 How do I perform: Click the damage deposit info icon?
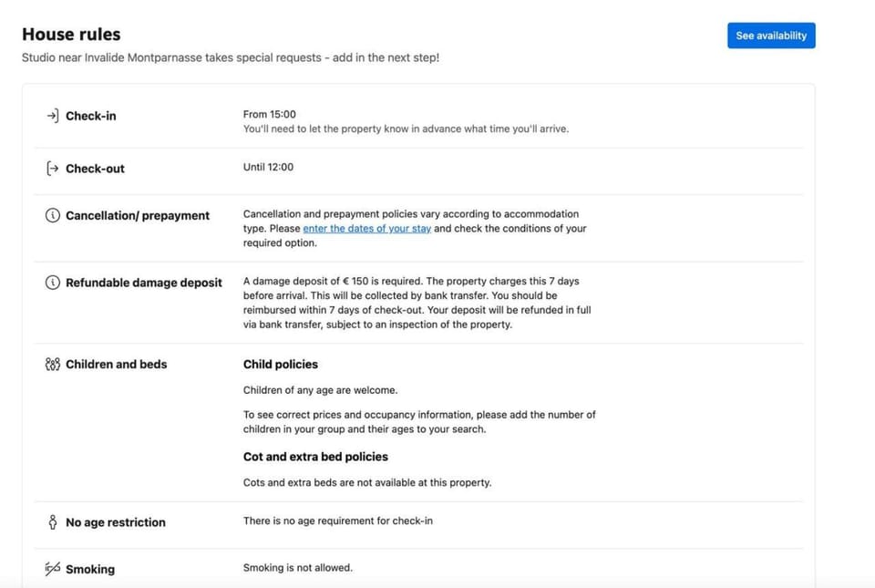pyautogui.click(x=52, y=283)
